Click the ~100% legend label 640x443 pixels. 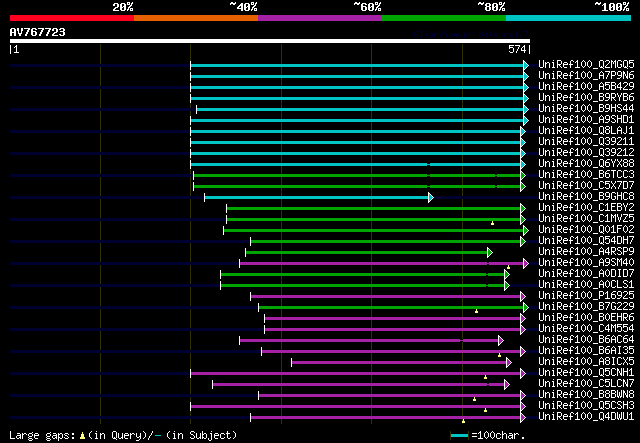click(x=611, y=7)
